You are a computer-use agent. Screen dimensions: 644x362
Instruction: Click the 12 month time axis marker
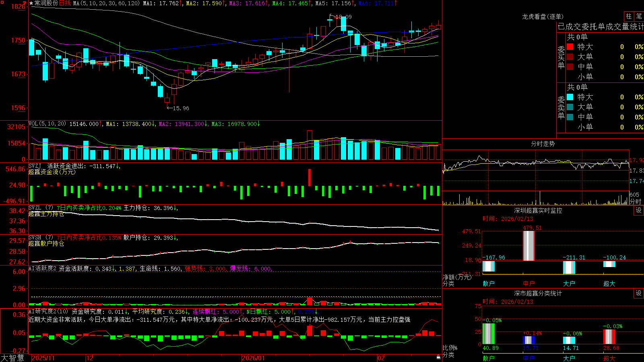90,358
